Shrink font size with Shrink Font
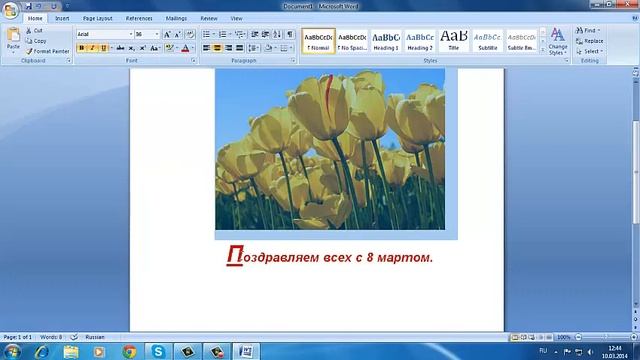 click(178, 34)
